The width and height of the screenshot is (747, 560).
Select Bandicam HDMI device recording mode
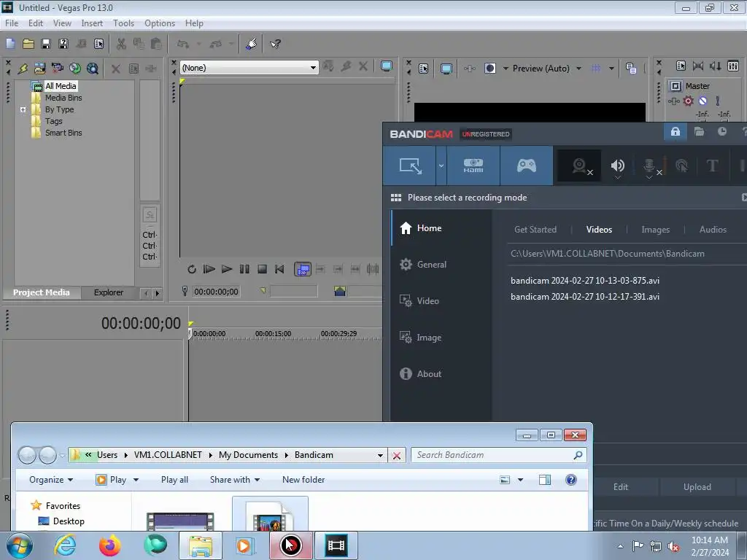[x=473, y=166]
